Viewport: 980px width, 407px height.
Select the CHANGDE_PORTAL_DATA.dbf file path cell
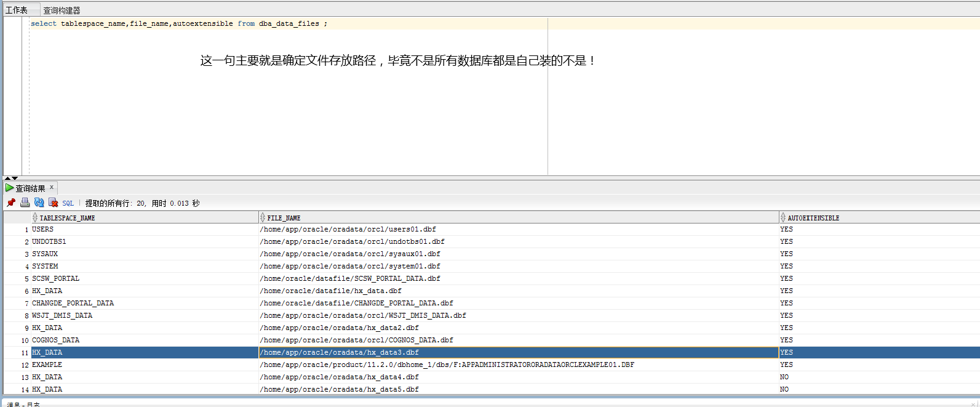point(519,303)
